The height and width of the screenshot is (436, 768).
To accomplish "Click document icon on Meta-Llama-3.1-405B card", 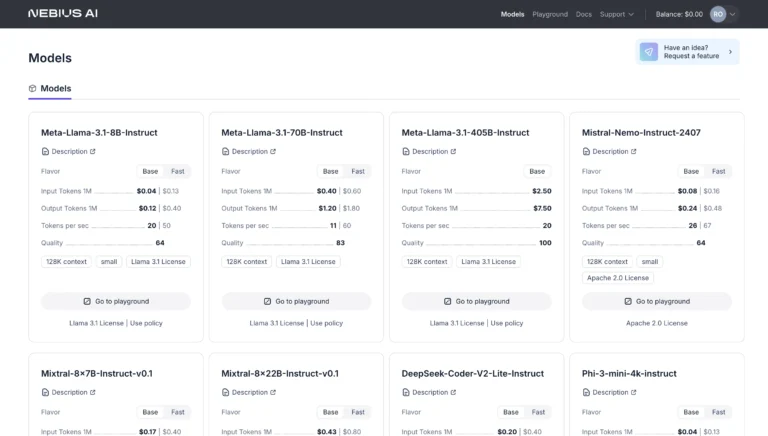I will pyautogui.click(x=406, y=151).
